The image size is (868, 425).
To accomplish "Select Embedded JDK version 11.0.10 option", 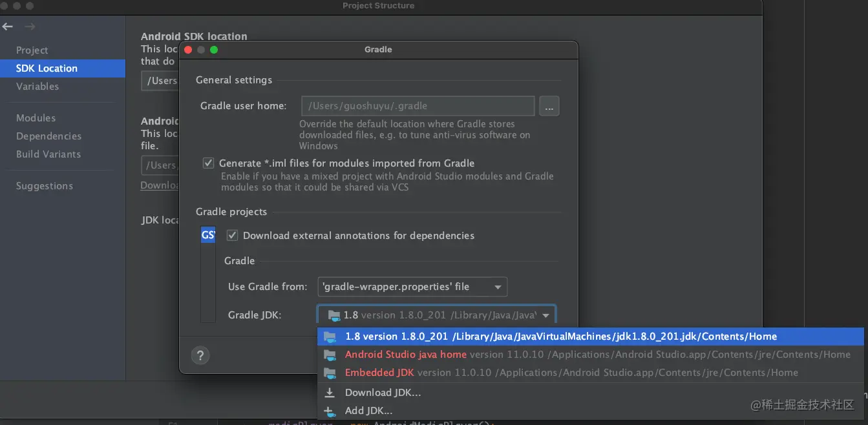I will point(591,373).
